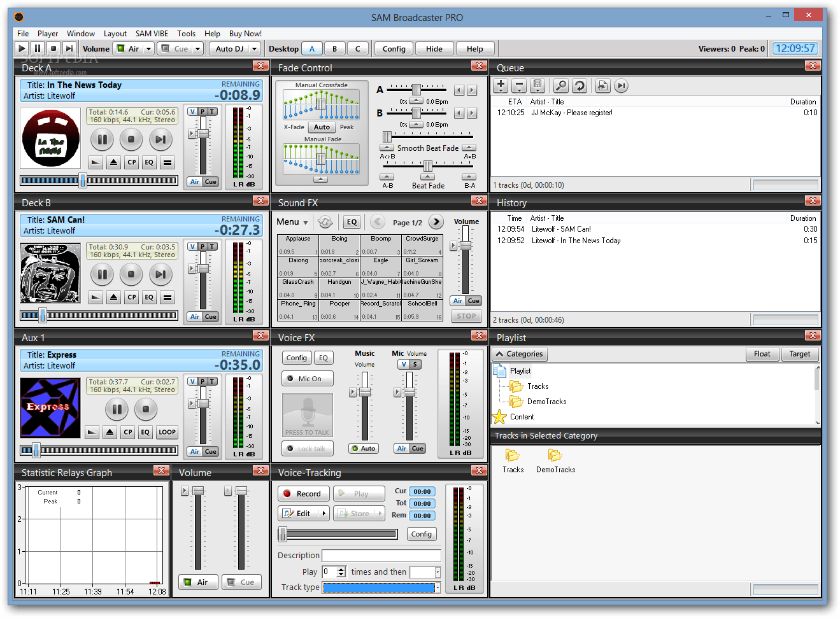840x618 pixels.
Task: Click the Queue export document icon
Action: click(602, 85)
